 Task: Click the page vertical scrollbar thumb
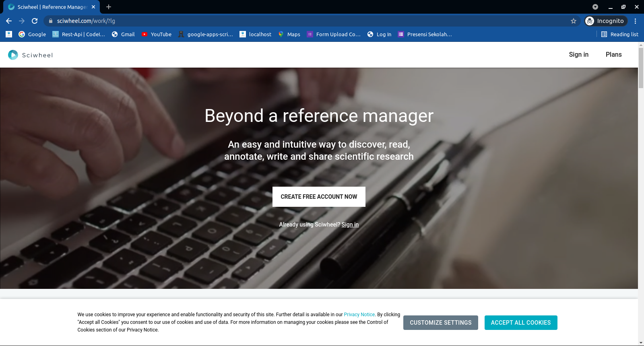tap(641, 68)
